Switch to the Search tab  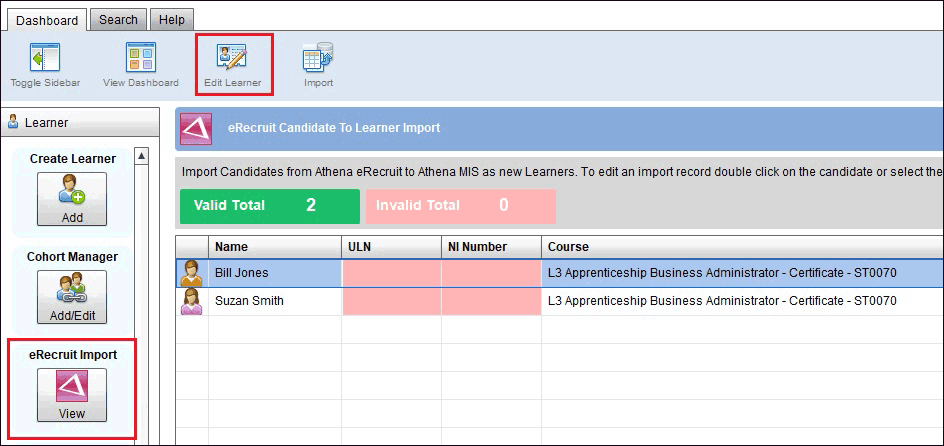pyautogui.click(x=118, y=19)
